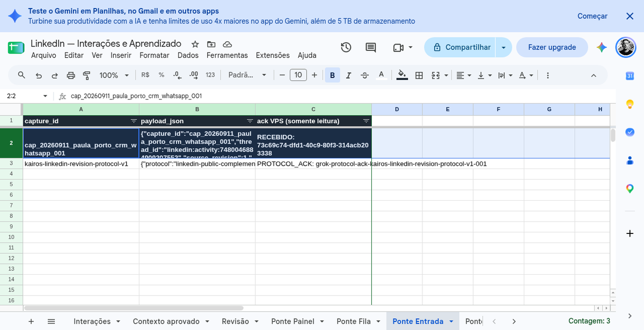
Task: Open Google Calendar side panel
Action: 630,76
